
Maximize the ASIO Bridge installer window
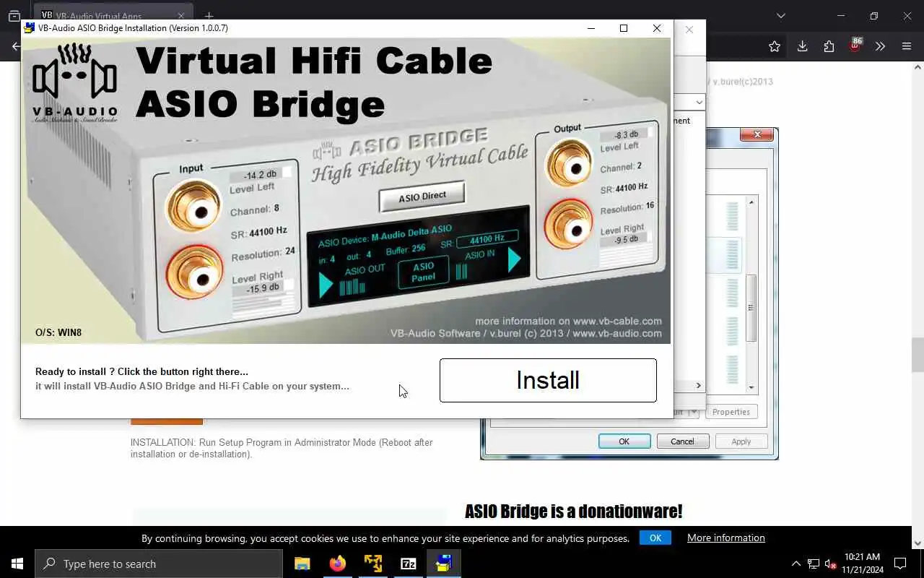tap(624, 28)
